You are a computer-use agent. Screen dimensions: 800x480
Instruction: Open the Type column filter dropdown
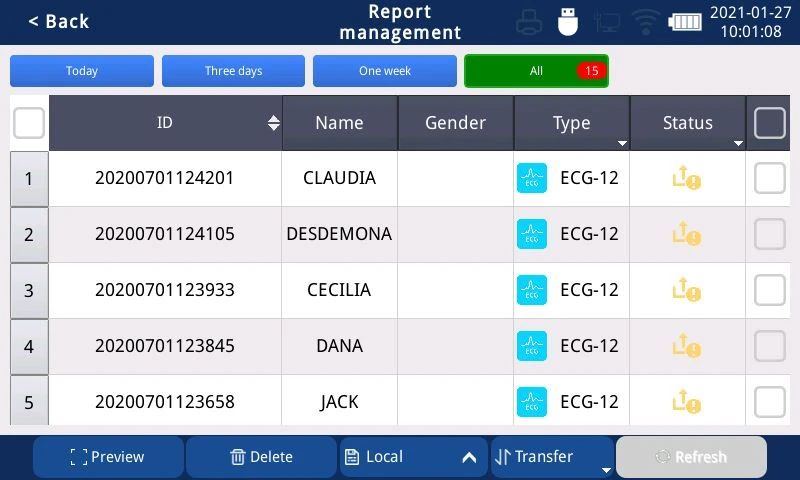622,143
